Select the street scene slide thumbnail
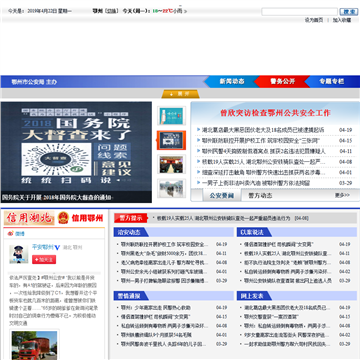This screenshot has height=360, width=360. tap(171, 188)
